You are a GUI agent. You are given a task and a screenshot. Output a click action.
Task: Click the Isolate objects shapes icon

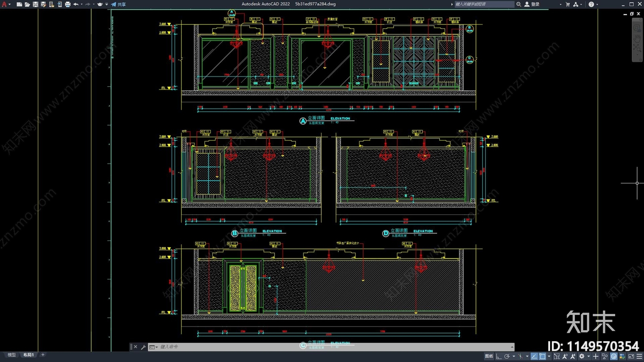coord(605,356)
